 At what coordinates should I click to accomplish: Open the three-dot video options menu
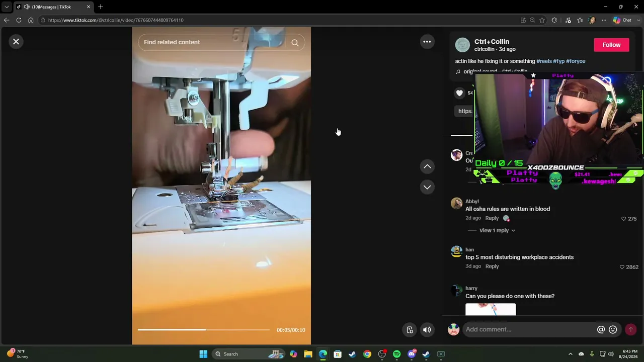coord(427,42)
